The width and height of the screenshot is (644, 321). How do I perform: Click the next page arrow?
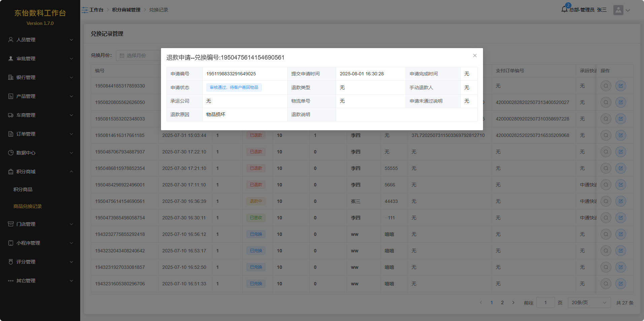tap(513, 302)
